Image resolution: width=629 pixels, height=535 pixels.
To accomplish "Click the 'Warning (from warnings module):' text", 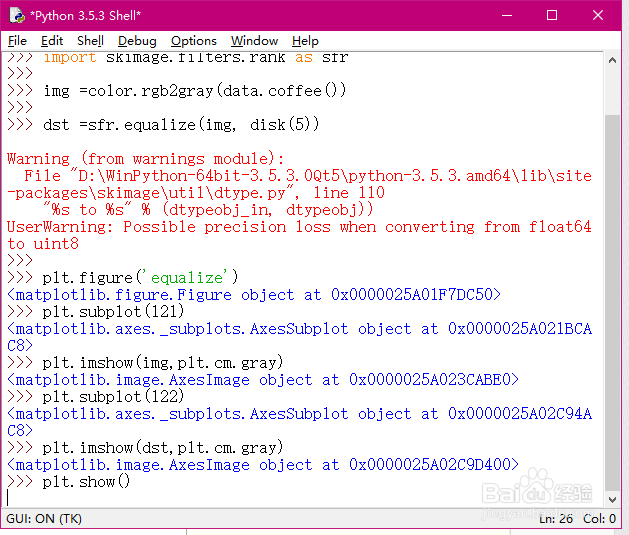I will tap(146, 159).
